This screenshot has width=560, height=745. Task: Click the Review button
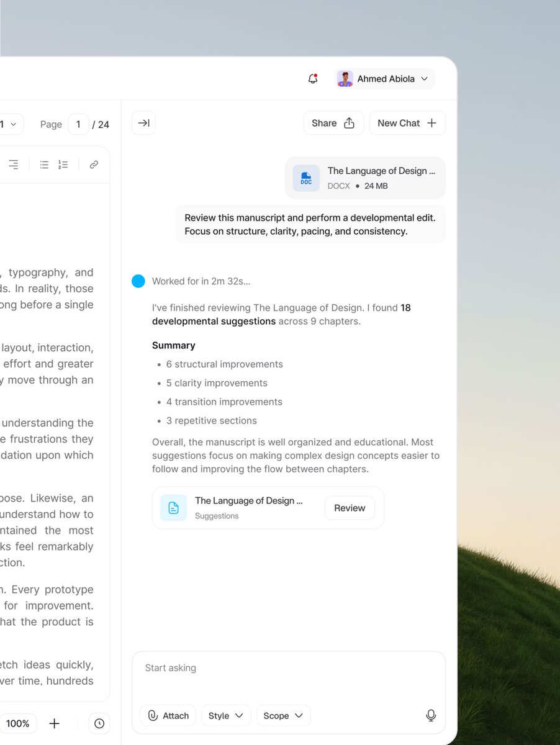point(350,508)
